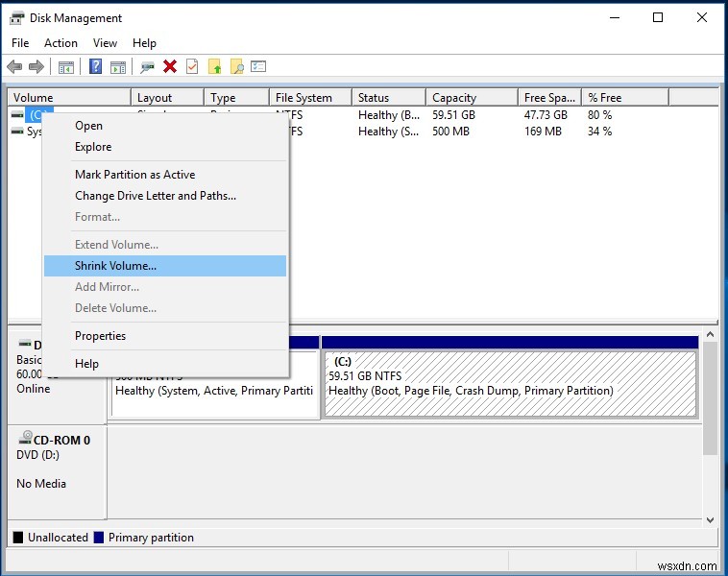
Task: Sort by the Capacity column header
Action: [454, 98]
